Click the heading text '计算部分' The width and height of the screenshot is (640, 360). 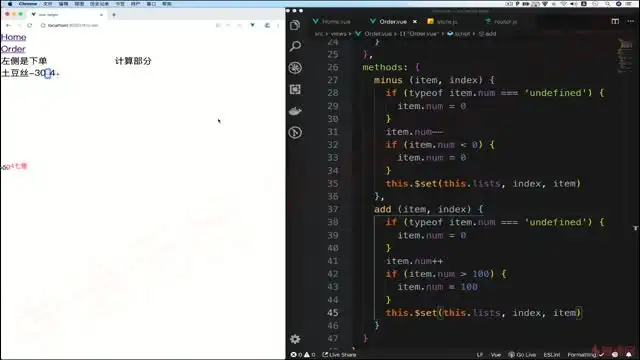click(133, 61)
